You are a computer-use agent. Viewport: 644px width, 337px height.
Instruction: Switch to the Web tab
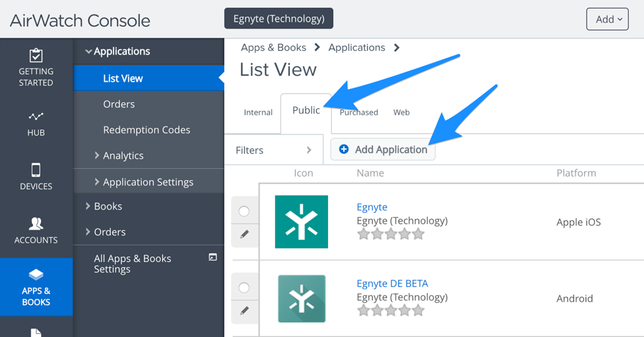(x=401, y=113)
